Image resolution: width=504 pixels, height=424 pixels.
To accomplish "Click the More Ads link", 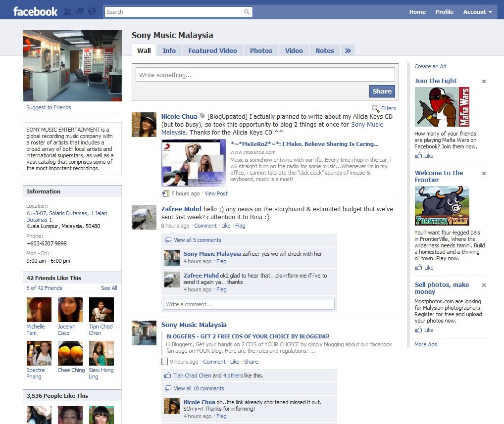I will (x=425, y=344).
